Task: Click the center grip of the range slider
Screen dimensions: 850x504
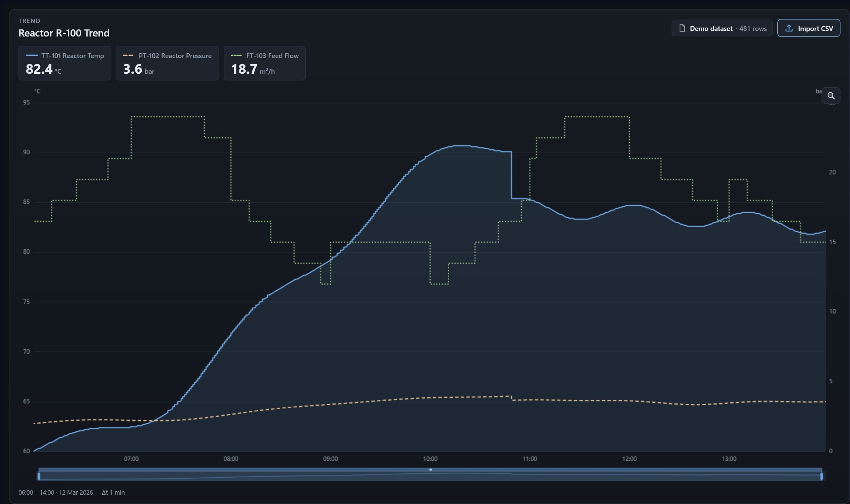Action: point(430,470)
